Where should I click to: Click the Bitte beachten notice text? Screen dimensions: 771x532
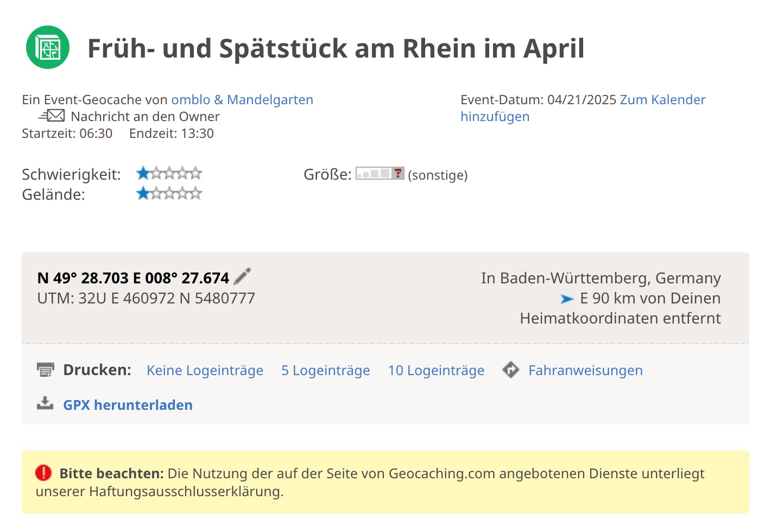click(370, 482)
